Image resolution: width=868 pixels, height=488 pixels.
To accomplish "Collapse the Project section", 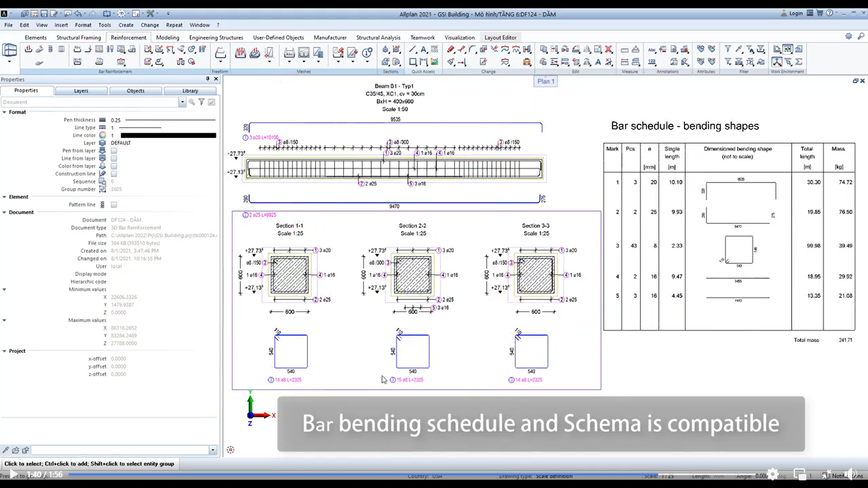I will click(4, 351).
